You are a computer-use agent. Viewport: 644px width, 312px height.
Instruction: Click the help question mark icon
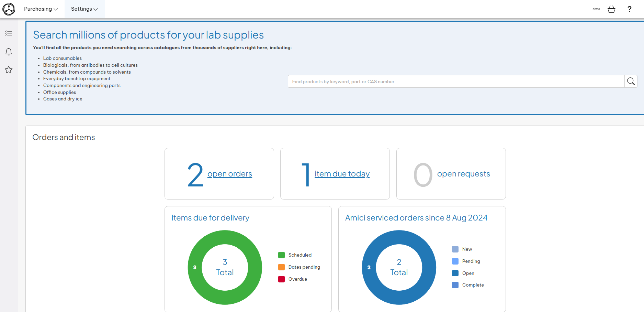click(x=629, y=9)
